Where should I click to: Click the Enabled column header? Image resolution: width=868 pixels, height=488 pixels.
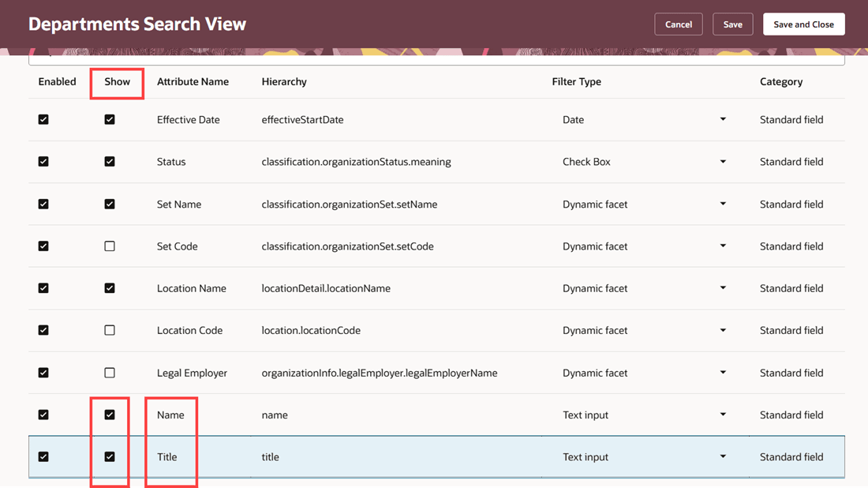(57, 81)
